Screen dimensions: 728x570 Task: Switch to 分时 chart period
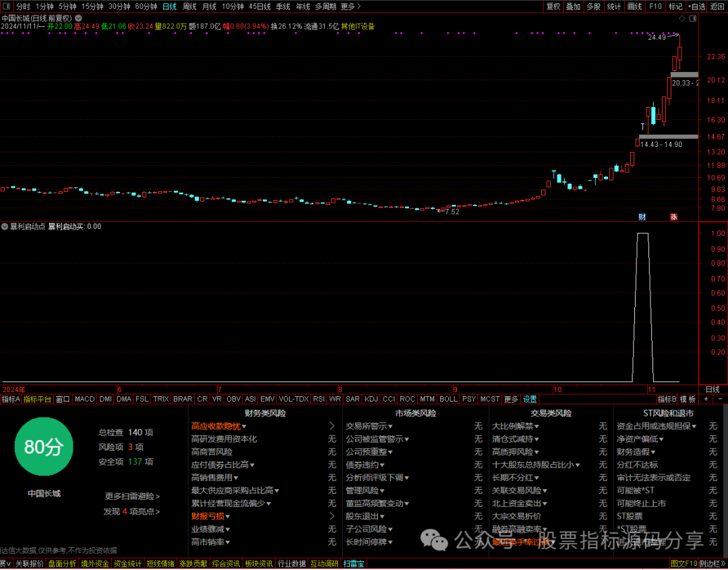(23, 7)
